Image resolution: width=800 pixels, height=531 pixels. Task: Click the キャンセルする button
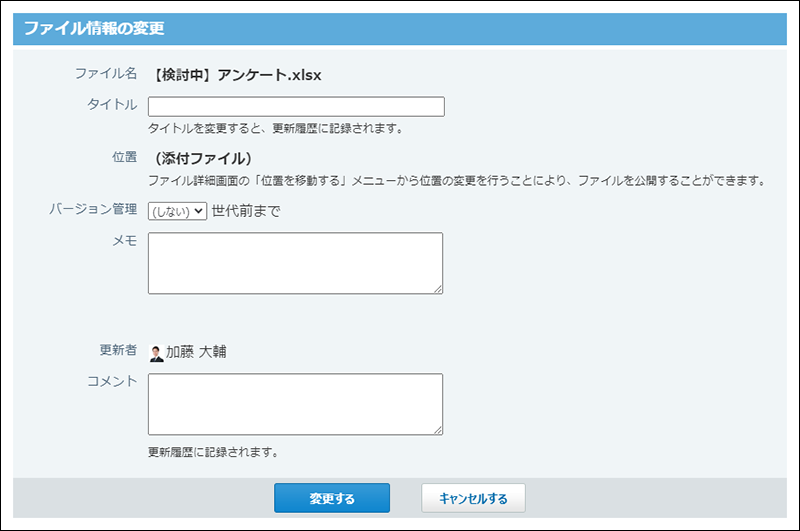coord(473,498)
